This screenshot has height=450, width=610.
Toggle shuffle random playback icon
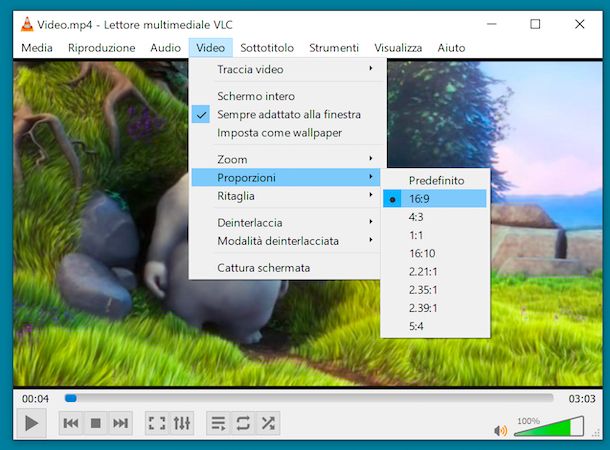268,423
